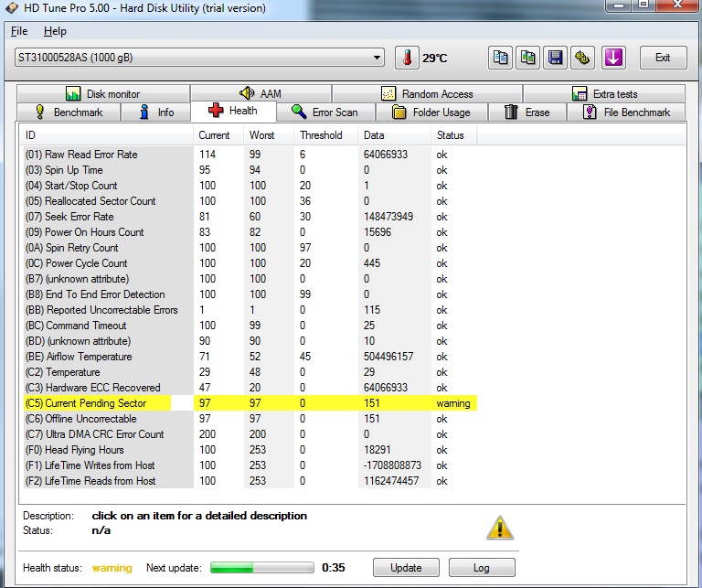Select the Health tab
Screen dimensions: 702x588
point(233,111)
